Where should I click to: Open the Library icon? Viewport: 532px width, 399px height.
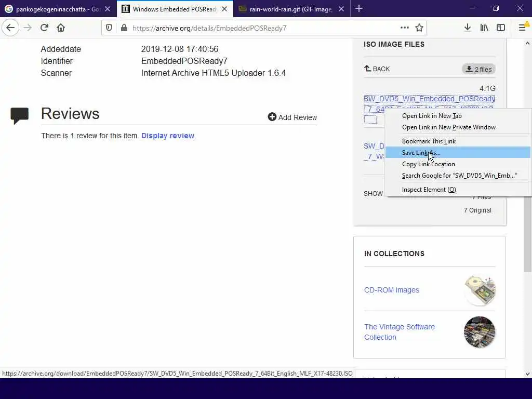click(484, 28)
